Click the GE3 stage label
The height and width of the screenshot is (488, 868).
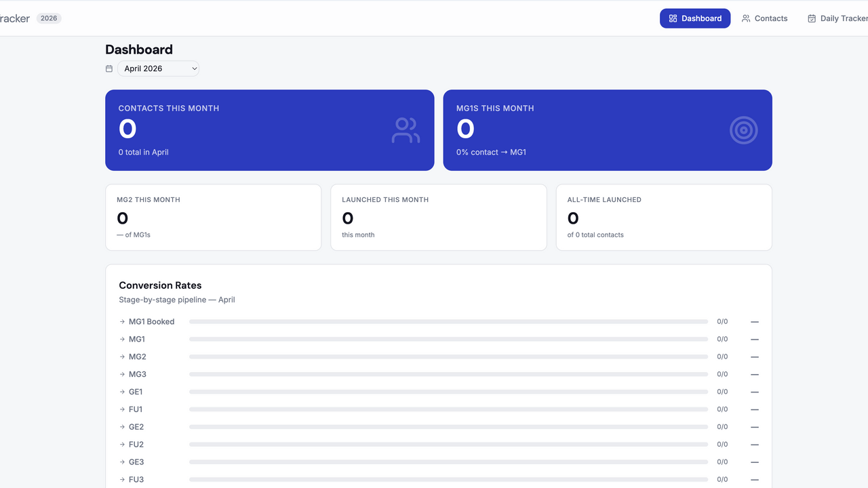(136, 463)
